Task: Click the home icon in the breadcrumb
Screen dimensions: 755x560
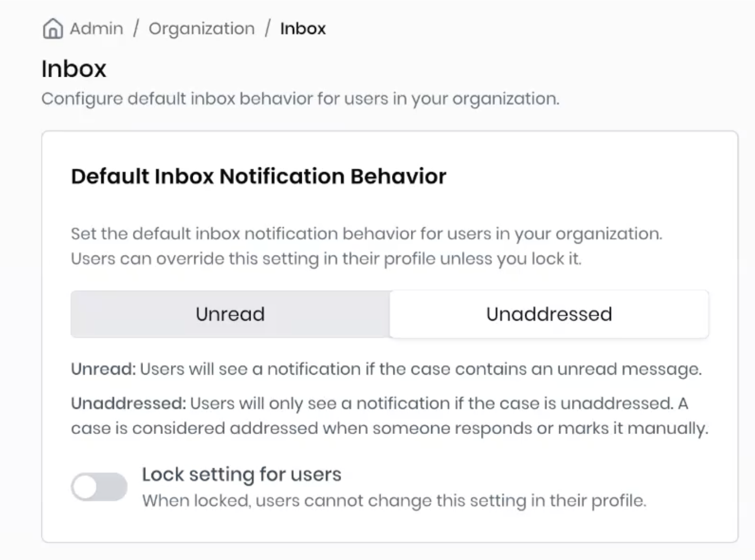Action: (x=52, y=29)
